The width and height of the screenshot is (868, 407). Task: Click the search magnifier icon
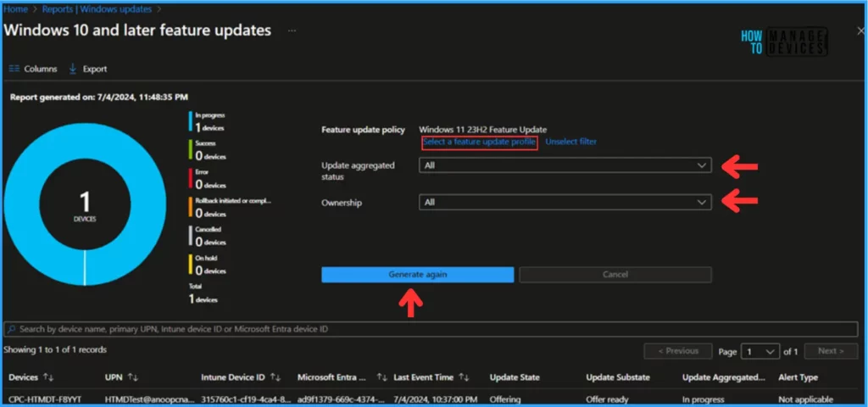pyautogui.click(x=12, y=329)
